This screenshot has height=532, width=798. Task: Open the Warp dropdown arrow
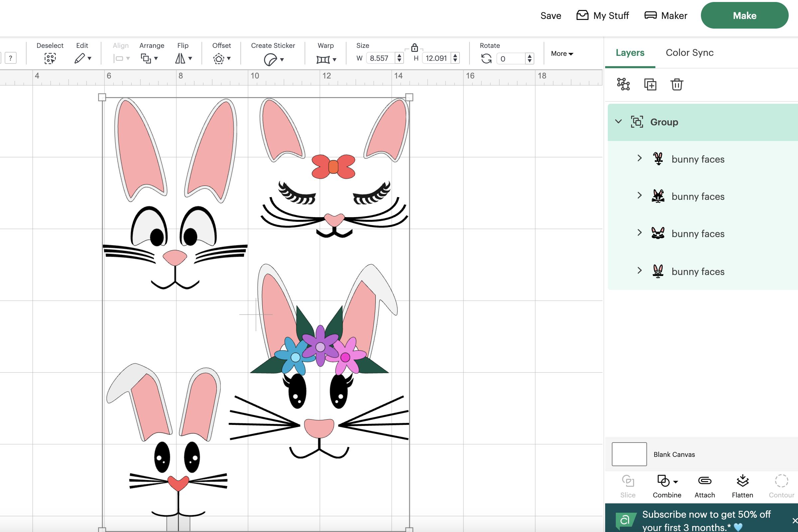pos(334,60)
